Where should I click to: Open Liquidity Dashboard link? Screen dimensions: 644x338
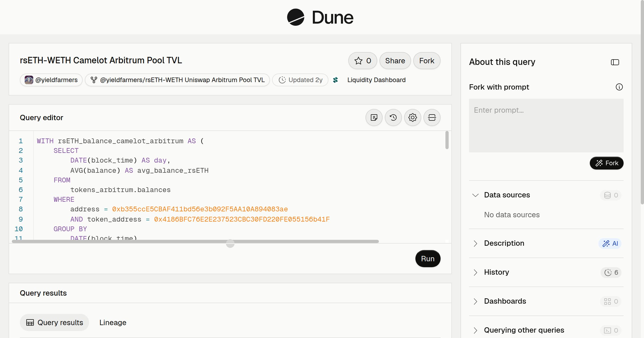[376, 80]
